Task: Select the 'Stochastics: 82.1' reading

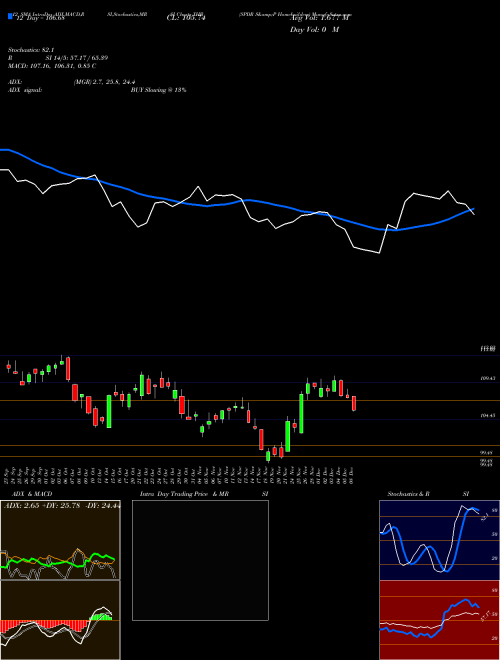Action: [31, 50]
